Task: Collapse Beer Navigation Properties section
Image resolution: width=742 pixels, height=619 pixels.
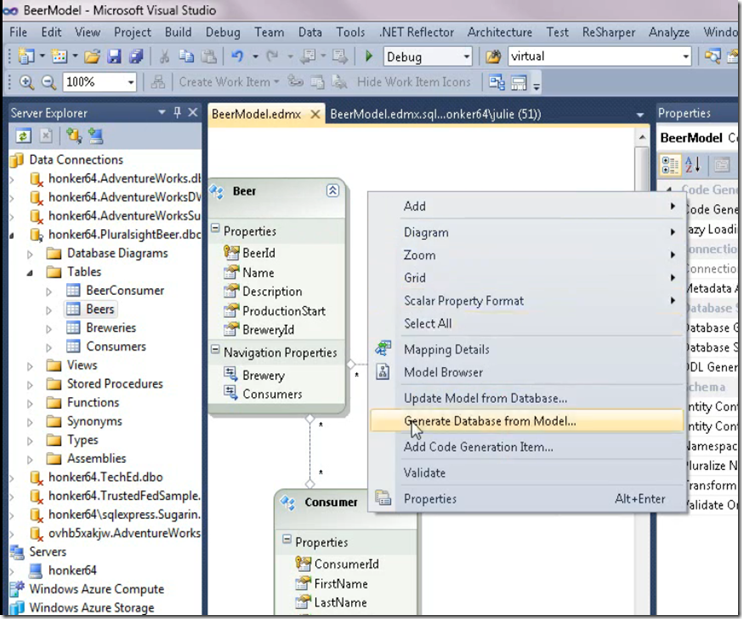Action: click(x=215, y=350)
